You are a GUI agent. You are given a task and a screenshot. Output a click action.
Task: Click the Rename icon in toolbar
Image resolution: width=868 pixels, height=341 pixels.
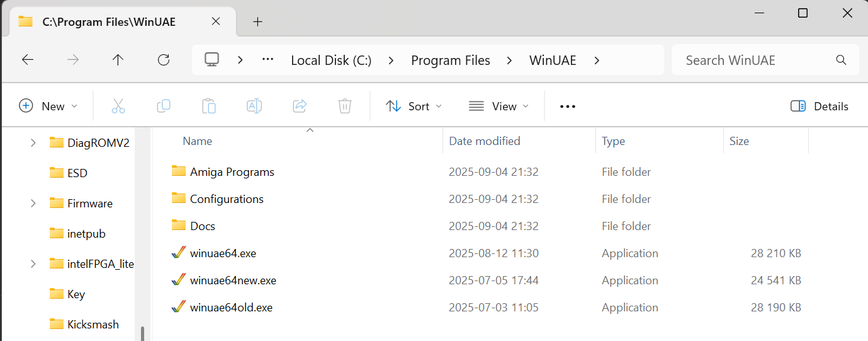point(254,106)
